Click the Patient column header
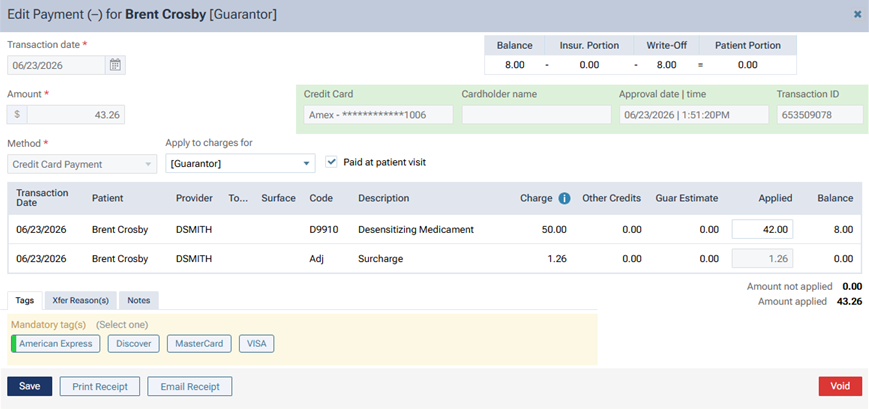The width and height of the screenshot is (869, 409). coord(108,198)
